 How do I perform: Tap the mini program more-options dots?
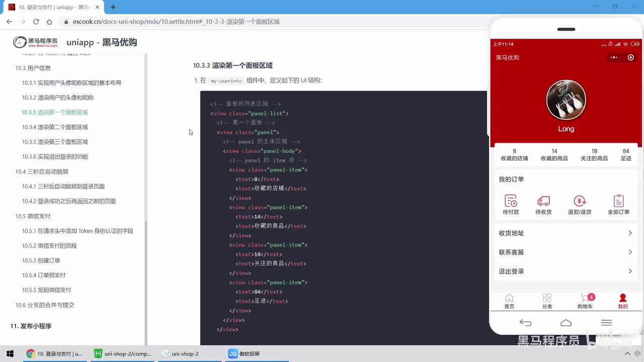613,57
